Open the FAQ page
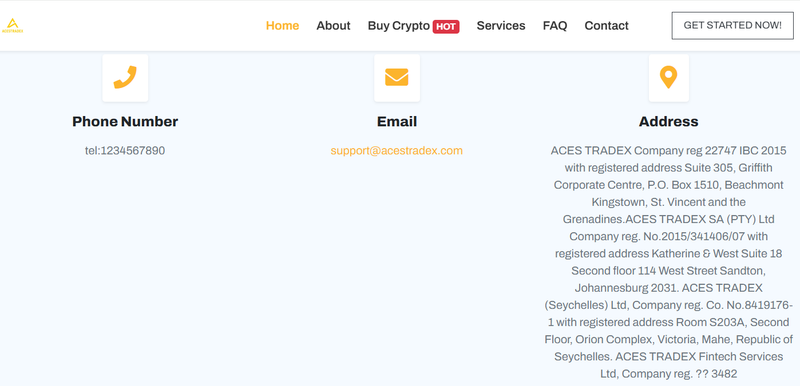800x386 pixels. 555,25
